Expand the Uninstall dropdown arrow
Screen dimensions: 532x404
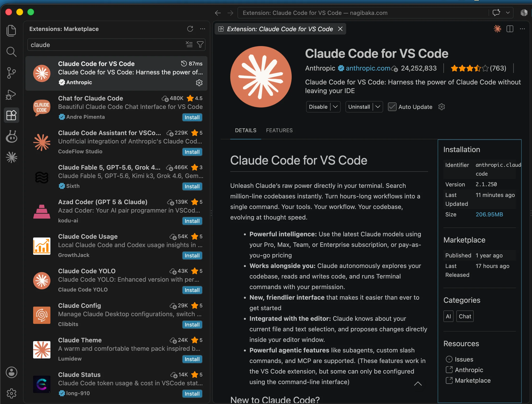pos(378,107)
